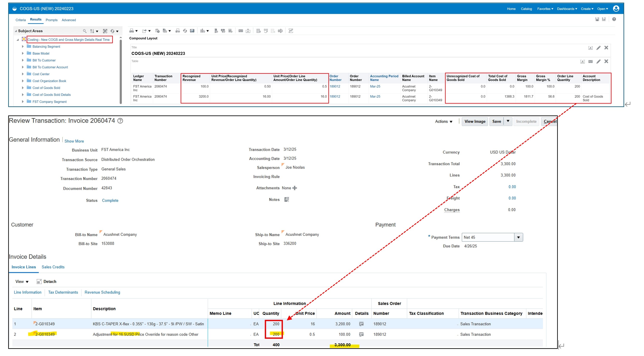
Task: Expand the Bill To Customer folder
Action: tap(22, 60)
